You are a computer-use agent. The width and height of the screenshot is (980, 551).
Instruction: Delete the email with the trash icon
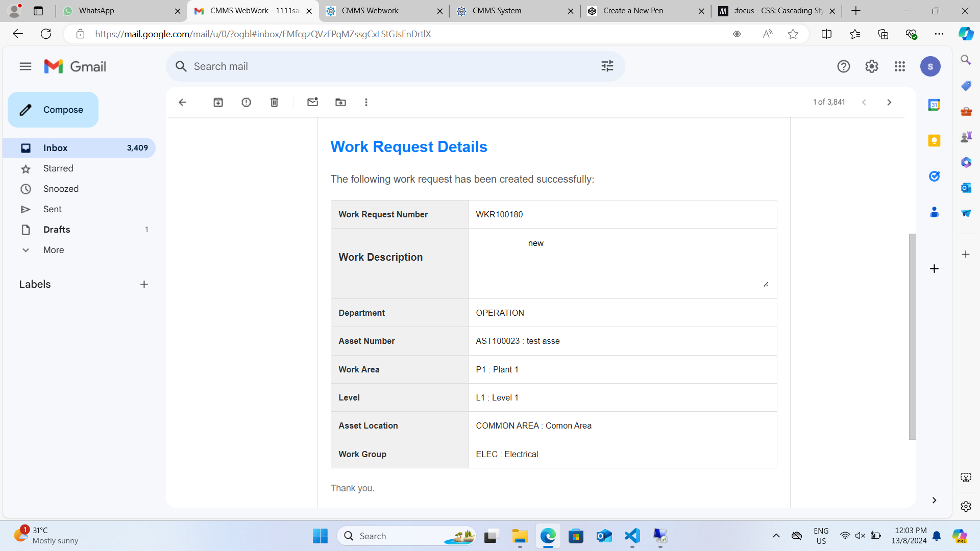click(274, 103)
